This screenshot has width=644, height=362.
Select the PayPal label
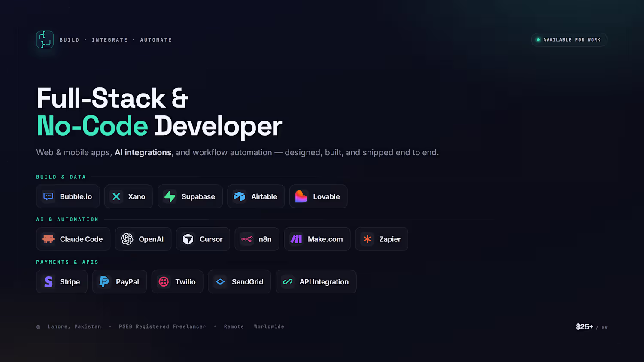pyautogui.click(x=128, y=282)
